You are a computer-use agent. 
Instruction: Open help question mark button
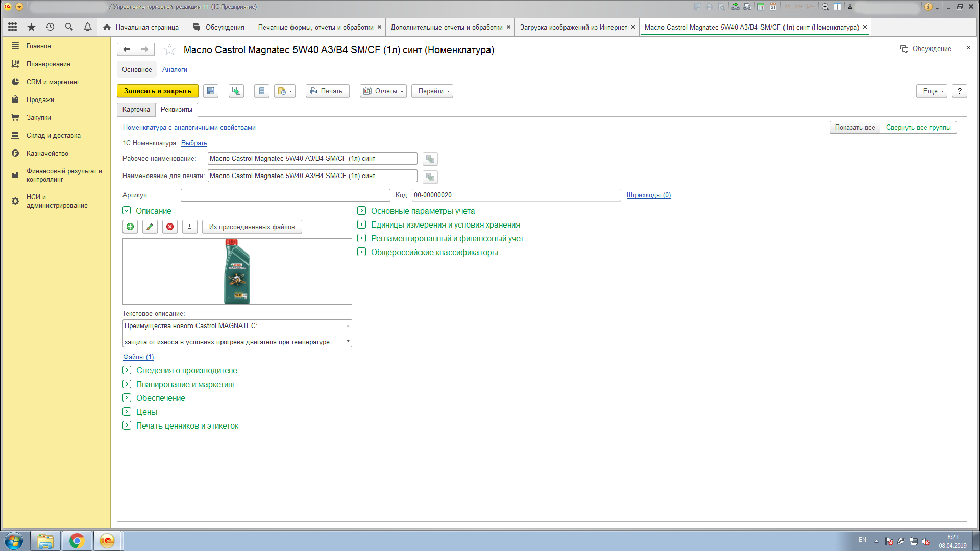tap(960, 91)
